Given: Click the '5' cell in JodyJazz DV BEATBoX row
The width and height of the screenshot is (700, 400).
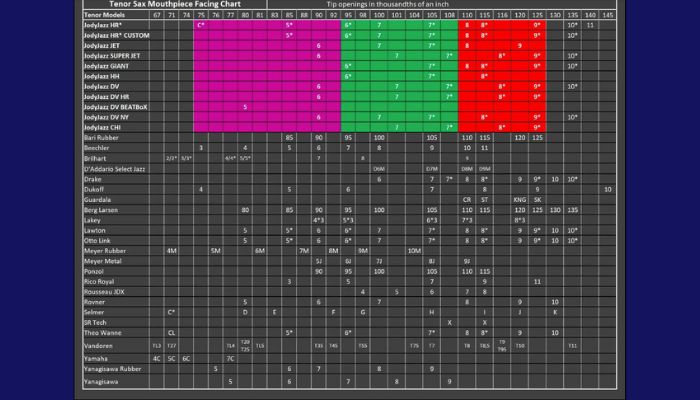Looking at the screenshot, I should tap(245, 107).
